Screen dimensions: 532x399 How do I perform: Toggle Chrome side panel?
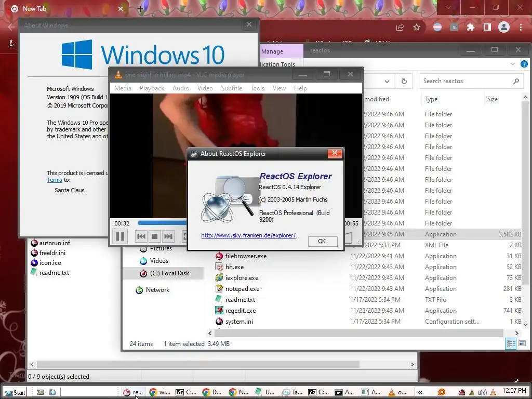pos(487,28)
